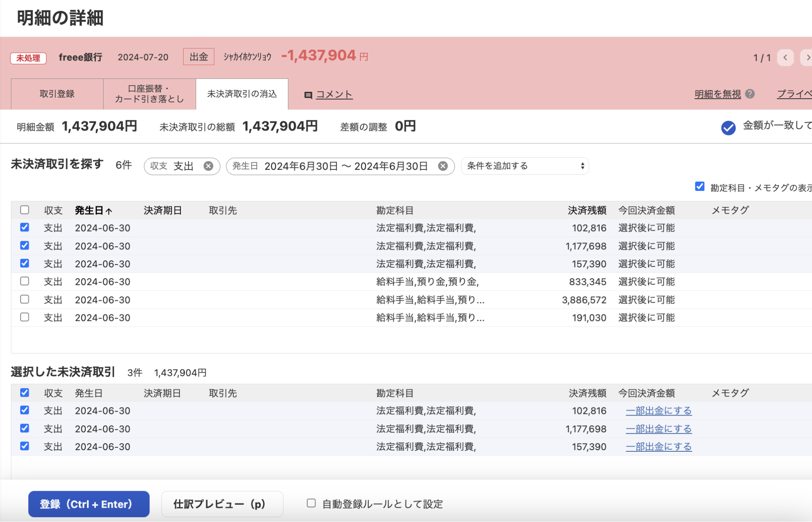
Task: Click the 2024-07-20 statement date
Action: 143,57
